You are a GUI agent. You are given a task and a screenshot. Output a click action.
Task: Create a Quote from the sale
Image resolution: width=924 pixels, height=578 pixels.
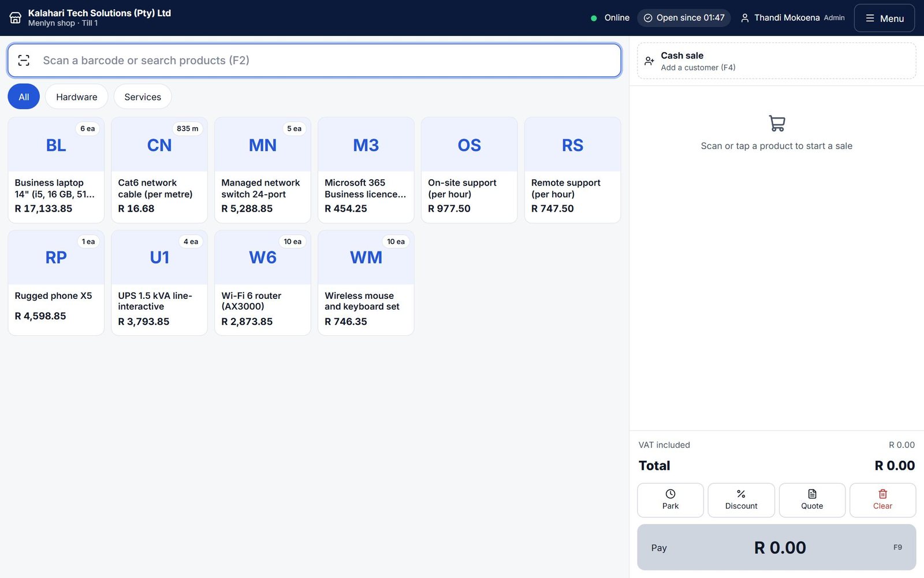tap(812, 500)
